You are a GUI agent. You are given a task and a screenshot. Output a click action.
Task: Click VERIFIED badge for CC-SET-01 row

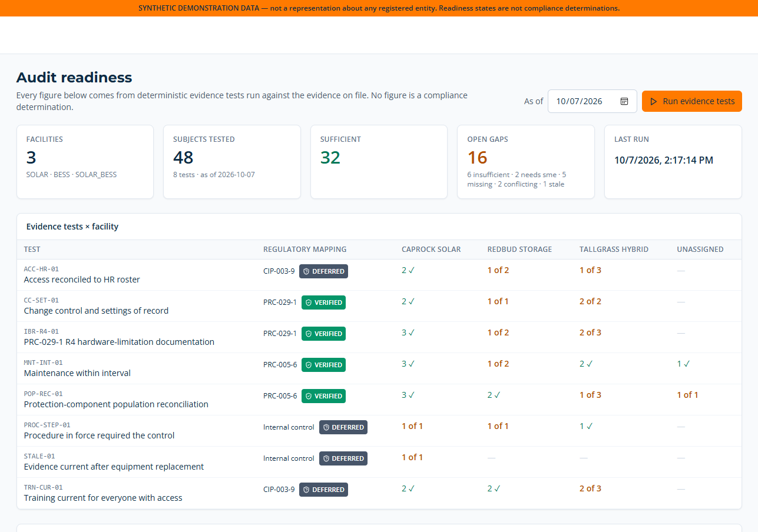pos(323,302)
